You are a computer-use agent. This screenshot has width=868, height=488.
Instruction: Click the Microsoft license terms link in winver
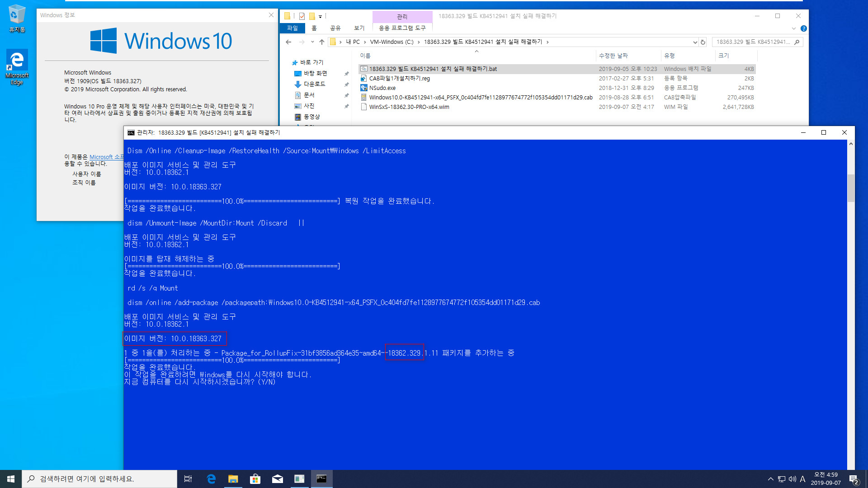pyautogui.click(x=106, y=157)
